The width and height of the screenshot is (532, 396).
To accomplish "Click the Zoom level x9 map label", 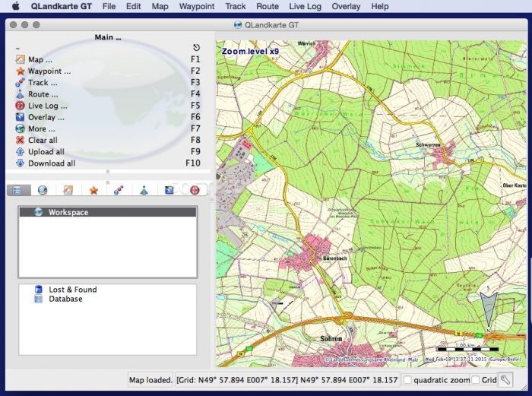I will (x=250, y=52).
